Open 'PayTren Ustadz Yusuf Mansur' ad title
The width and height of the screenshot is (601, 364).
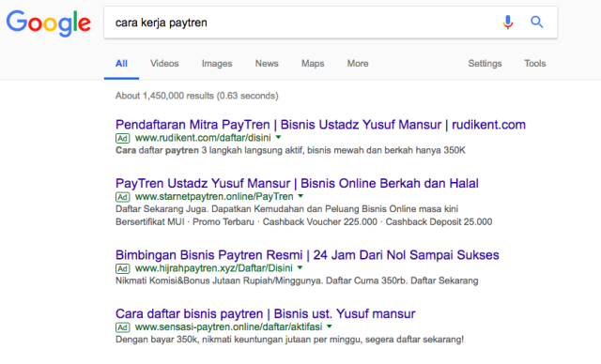(x=297, y=183)
